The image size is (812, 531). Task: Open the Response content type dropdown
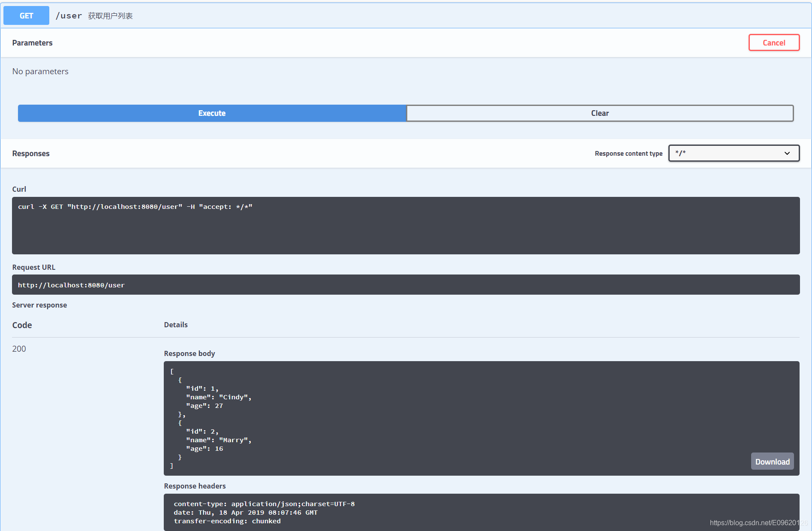tap(734, 153)
